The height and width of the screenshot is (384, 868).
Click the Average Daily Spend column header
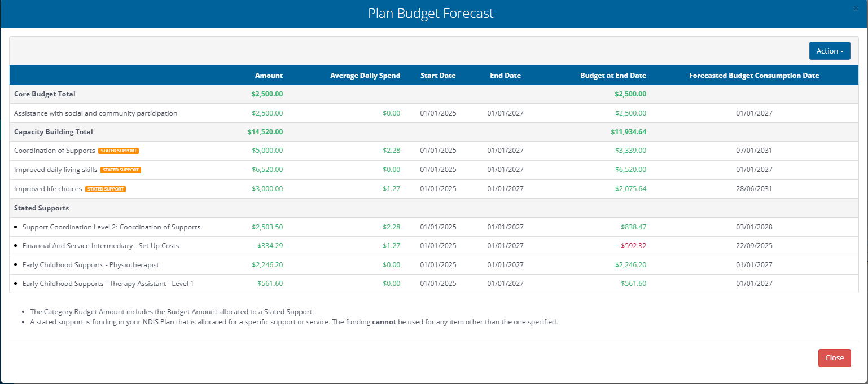[365, 76]
